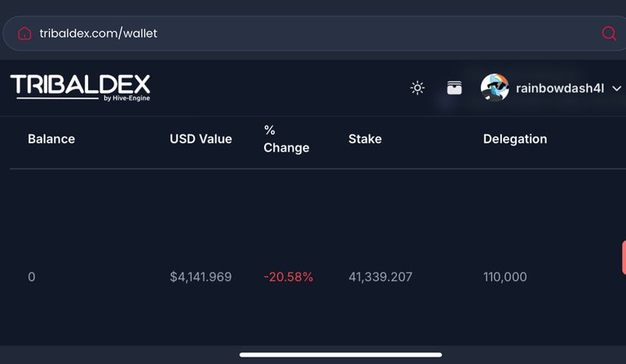Tap the home icon in address bar

tap(24, 33)
